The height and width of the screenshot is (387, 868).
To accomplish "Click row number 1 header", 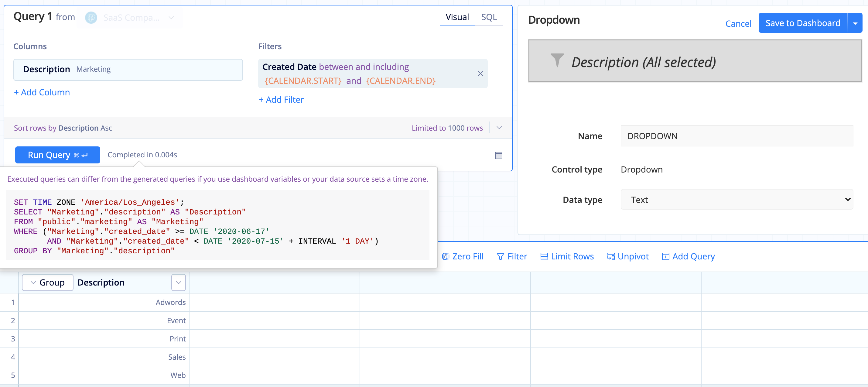I will 9,302.
